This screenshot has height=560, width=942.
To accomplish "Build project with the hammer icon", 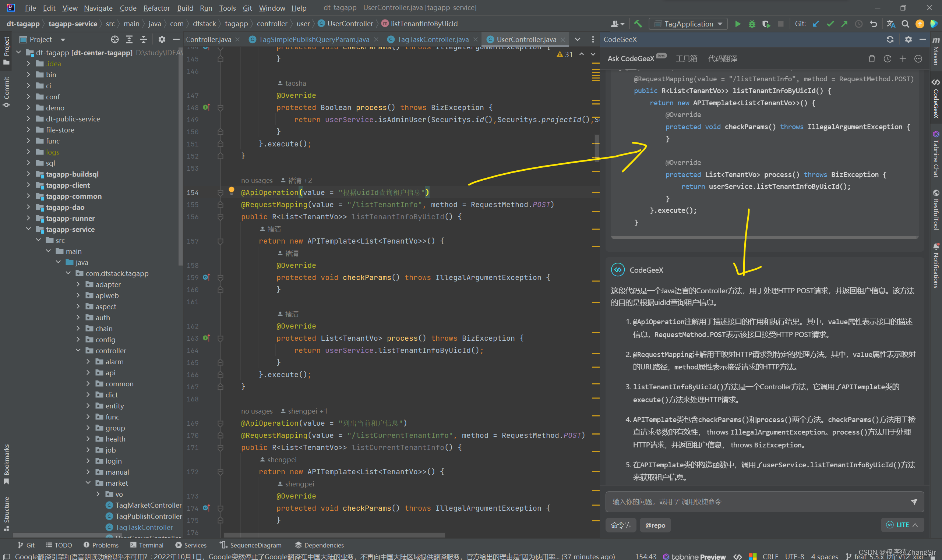I will click(638, 24).
